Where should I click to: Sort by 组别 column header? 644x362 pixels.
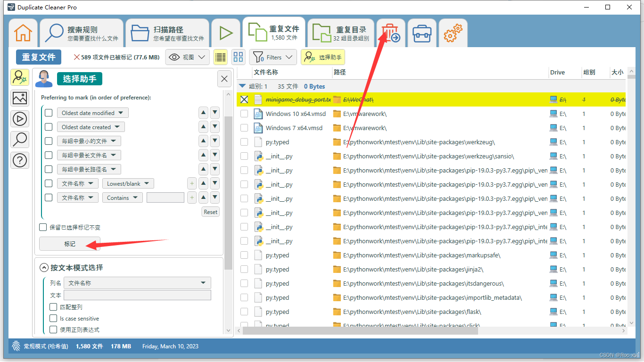pos(589,72)
